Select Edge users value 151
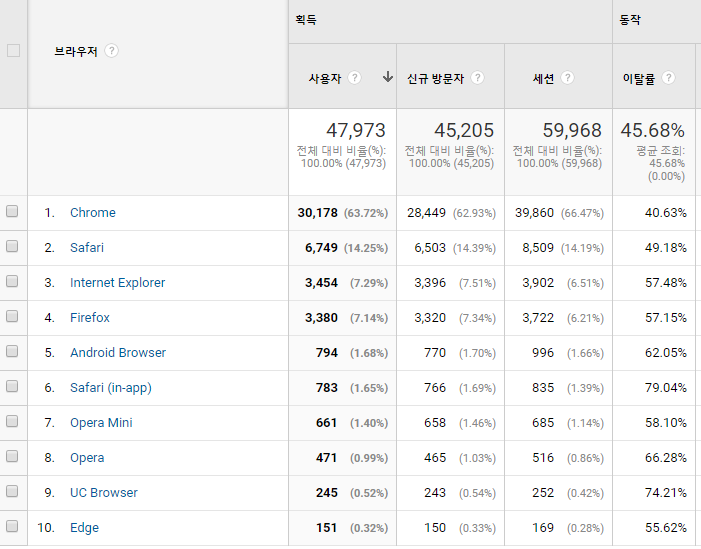701x549 pixels. point(327,528)
